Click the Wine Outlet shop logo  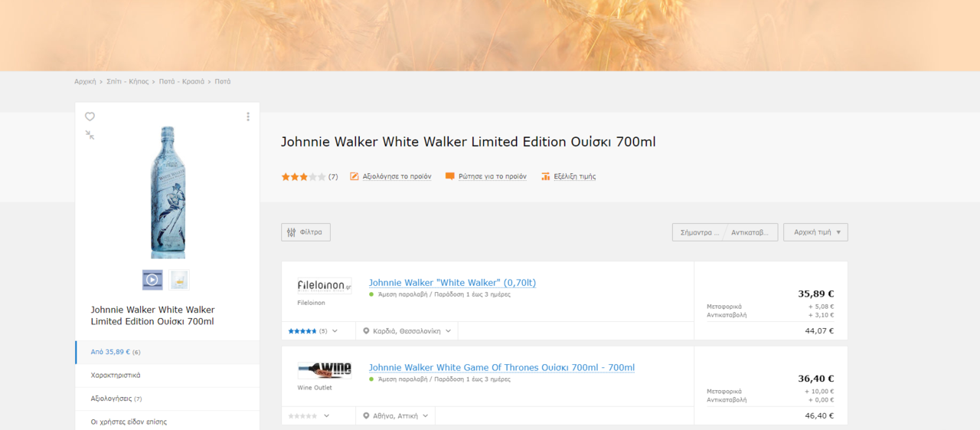325,370
